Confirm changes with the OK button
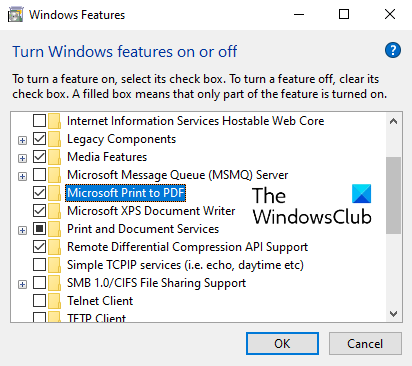 tap(282, 343)
